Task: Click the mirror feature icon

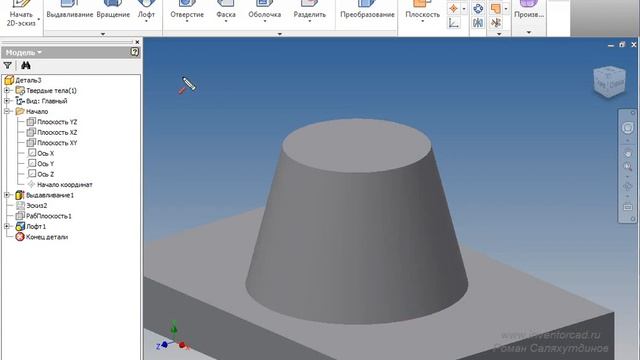Action: click(478, 22)
